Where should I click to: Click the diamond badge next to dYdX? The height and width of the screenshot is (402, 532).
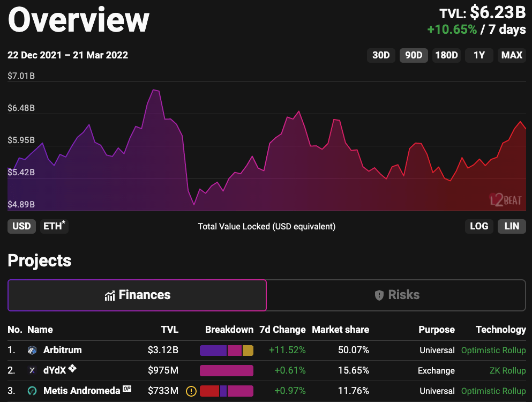pyautogui.click(x=72, y=369)
